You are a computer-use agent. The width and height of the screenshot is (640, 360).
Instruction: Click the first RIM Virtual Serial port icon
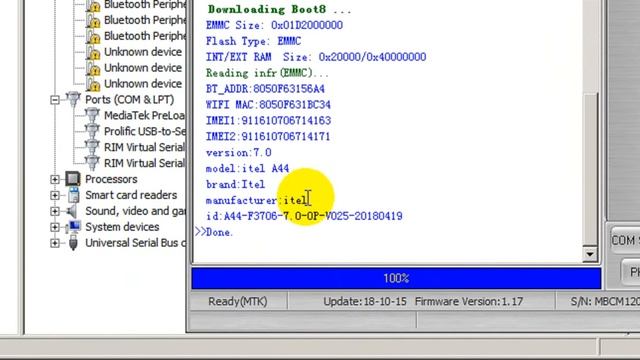(x=92, y=147)
